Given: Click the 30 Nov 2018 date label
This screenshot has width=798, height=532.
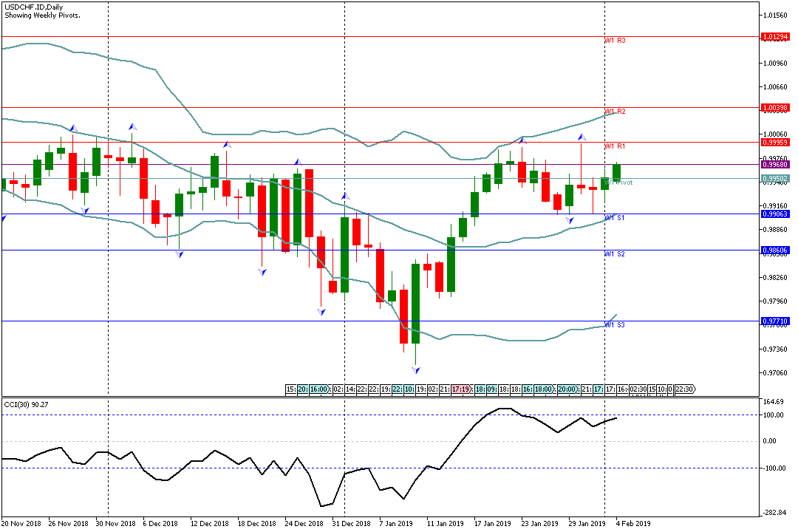Looking at the screenshot, I should 115,523.
